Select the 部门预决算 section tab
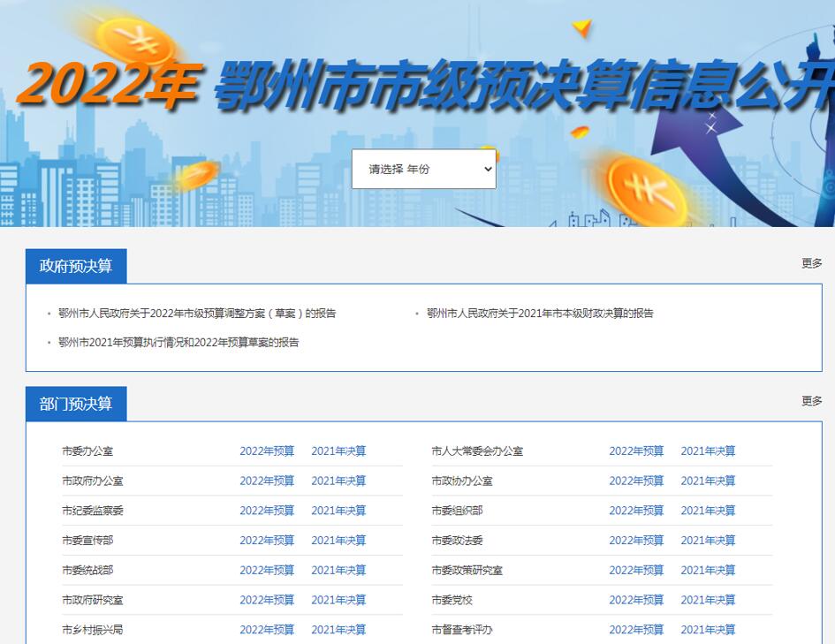 pos(76,404)
